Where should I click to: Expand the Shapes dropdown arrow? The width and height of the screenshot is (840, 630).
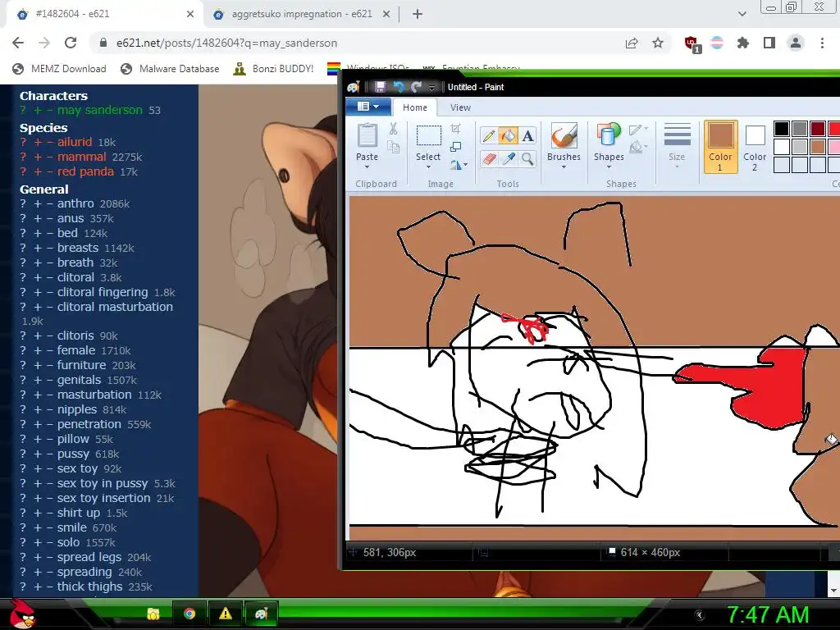tap(609, 167)
